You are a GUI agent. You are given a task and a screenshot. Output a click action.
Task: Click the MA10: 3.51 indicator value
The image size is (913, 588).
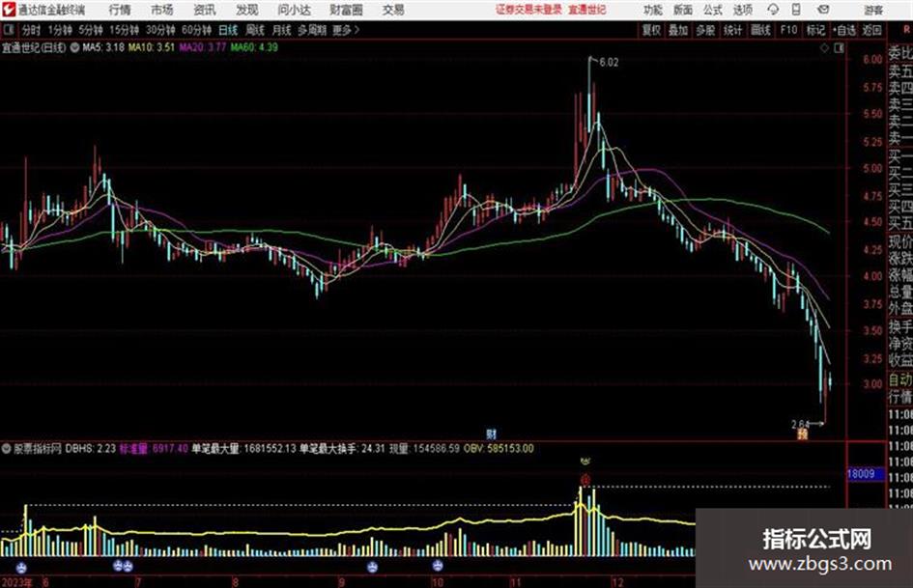click(152, 47)
